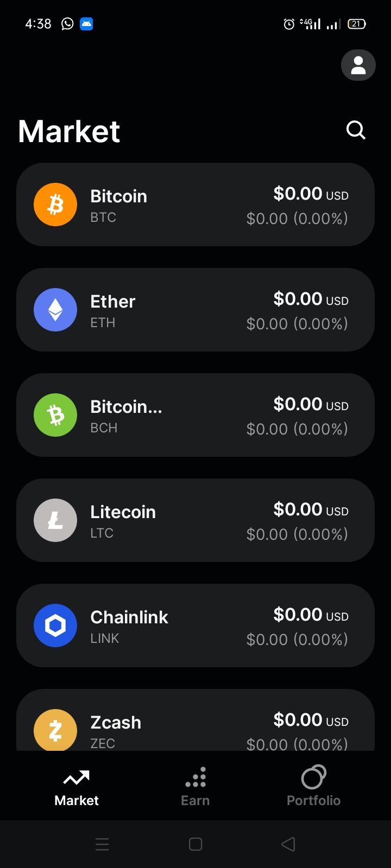Tap the yellow Zcash coin icon

coord(55,730)
